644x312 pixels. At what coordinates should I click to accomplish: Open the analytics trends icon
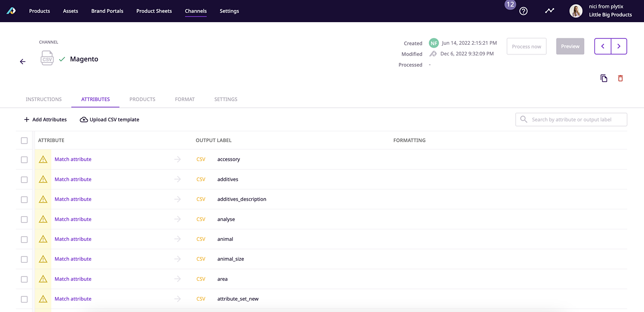coord(549,10)
